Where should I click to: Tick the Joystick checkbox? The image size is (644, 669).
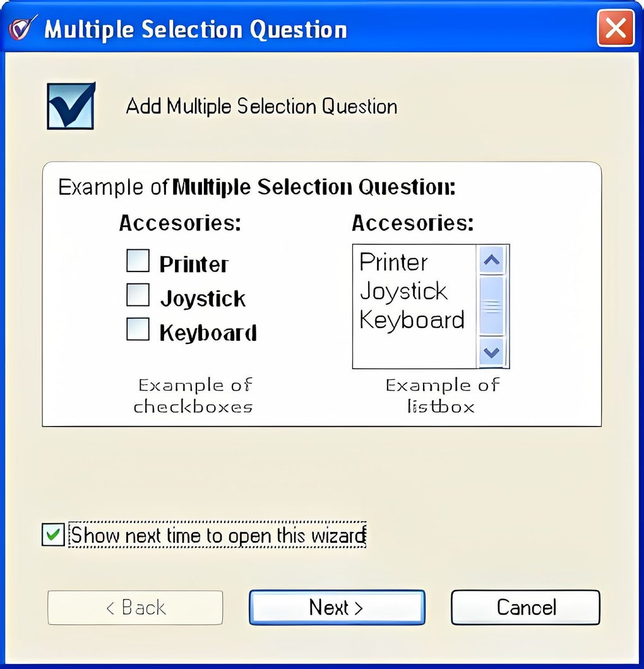click(x=138, y=295)
